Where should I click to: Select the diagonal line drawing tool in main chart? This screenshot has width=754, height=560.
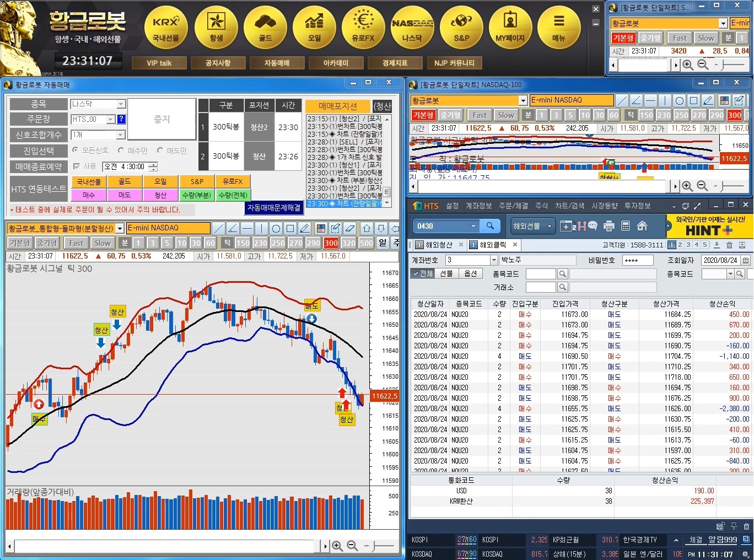[219, 228]
